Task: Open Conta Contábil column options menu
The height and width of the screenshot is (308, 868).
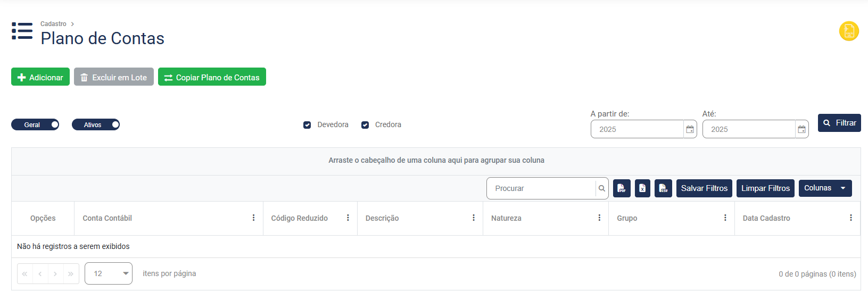Action: [x=253, y=218]
